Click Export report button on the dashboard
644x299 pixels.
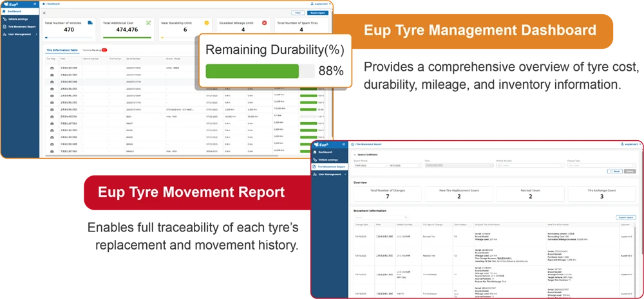click(x=317, y=13)
